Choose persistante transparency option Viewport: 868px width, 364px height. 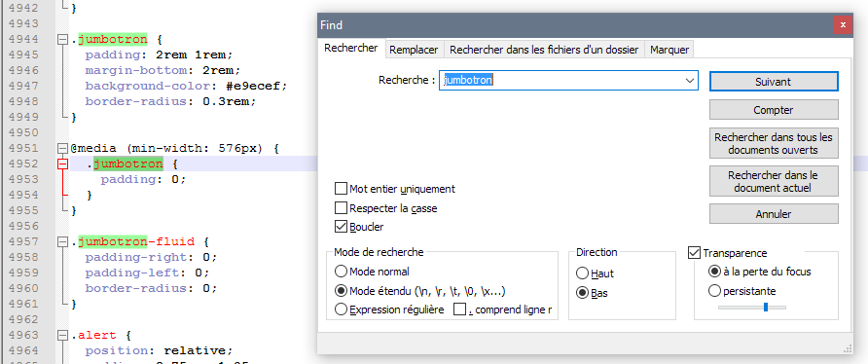tap(714, 291)
